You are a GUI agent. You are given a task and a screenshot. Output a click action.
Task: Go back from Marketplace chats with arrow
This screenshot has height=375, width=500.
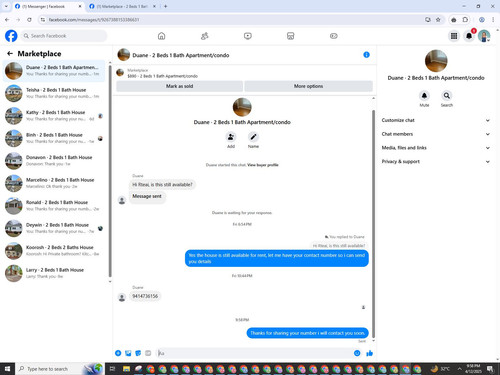click(10, 53)
